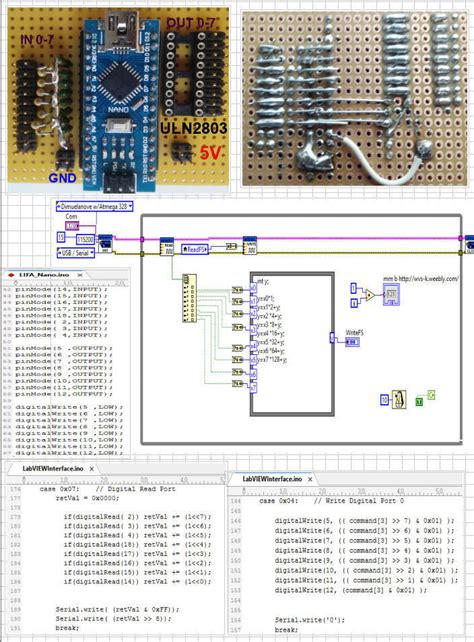Viewport: 474px width, 642px height.
Task: Click the loop condition stop terminal
Action: coord(431,395)
